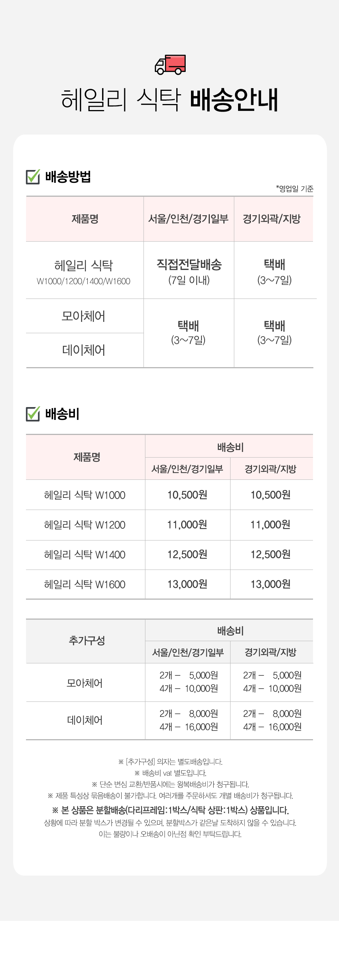The image size is (339, 980).
Task: Click the checkmark icon beside 배송비 heading
Action: (33, 414)
